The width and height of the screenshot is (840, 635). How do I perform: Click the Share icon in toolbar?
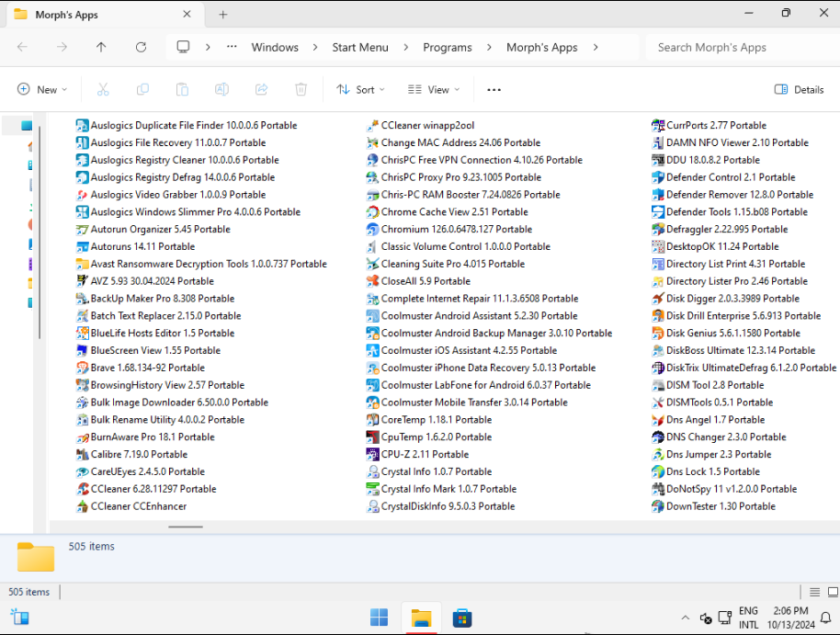point(261,89)
